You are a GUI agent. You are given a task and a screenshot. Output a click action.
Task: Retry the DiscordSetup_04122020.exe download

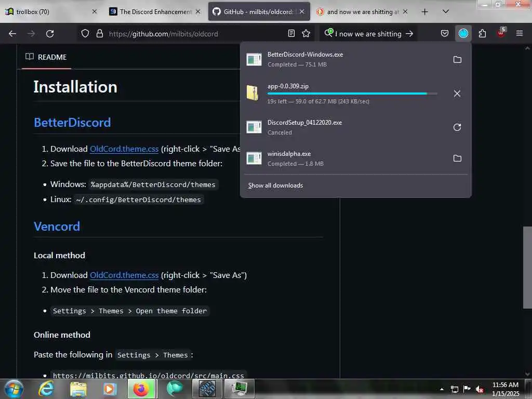(457, 127)
